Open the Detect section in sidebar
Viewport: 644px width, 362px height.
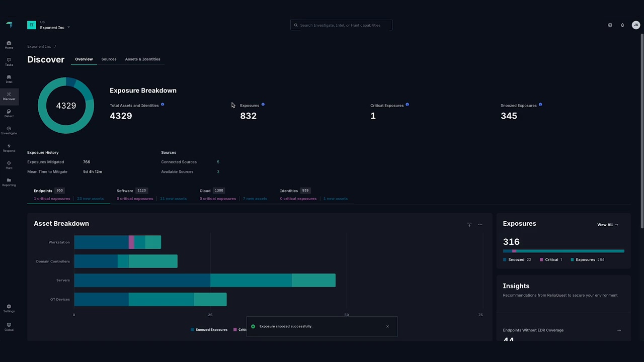9,113
